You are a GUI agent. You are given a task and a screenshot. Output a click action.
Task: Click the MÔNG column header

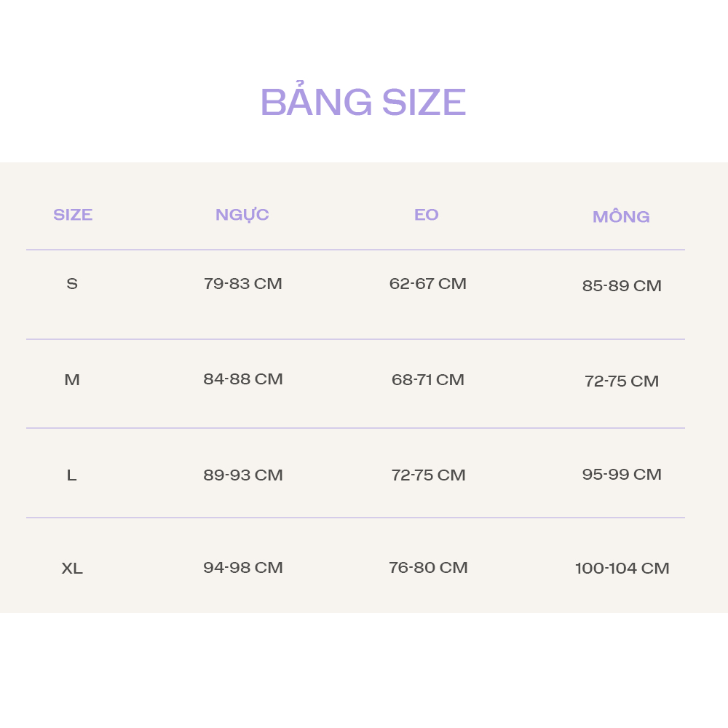621,217
